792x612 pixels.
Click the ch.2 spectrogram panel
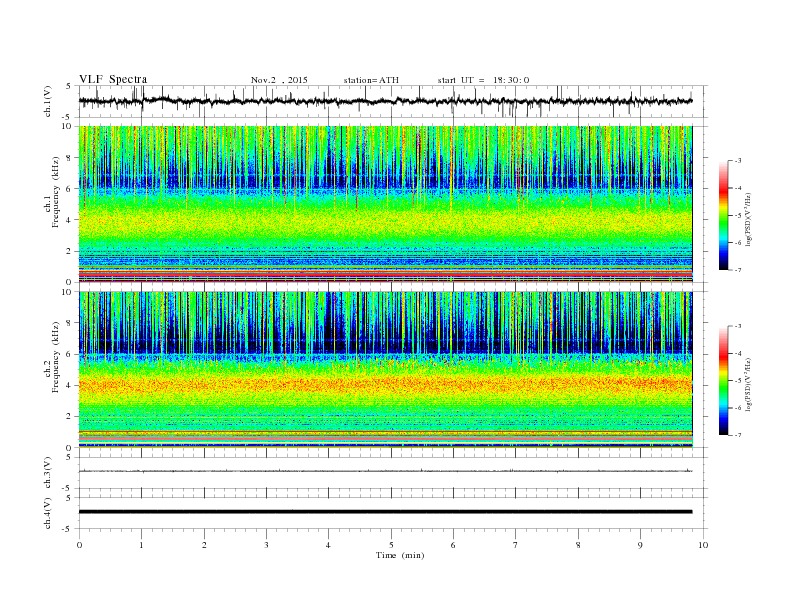click(x=385, y=370)
